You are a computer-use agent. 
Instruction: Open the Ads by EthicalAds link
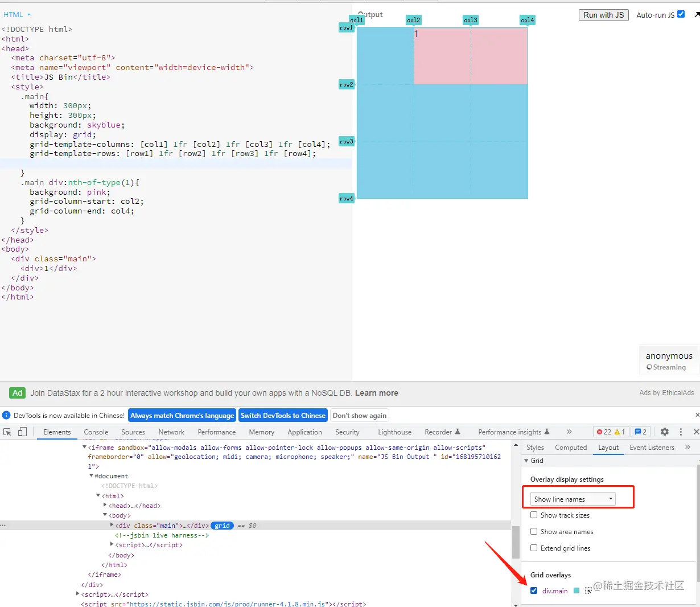point(666,393)
